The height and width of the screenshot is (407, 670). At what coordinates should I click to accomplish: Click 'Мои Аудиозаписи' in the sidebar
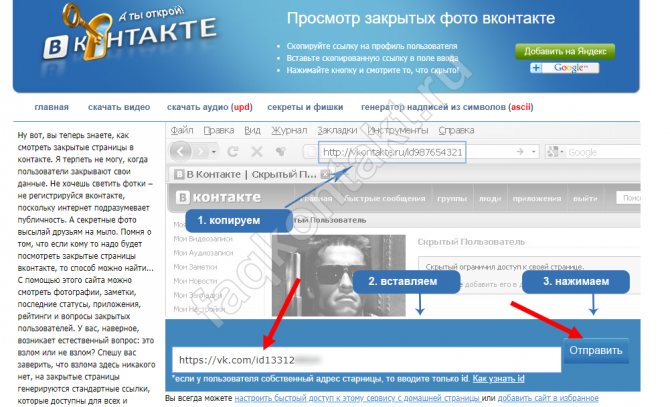[x=203, y=253]
